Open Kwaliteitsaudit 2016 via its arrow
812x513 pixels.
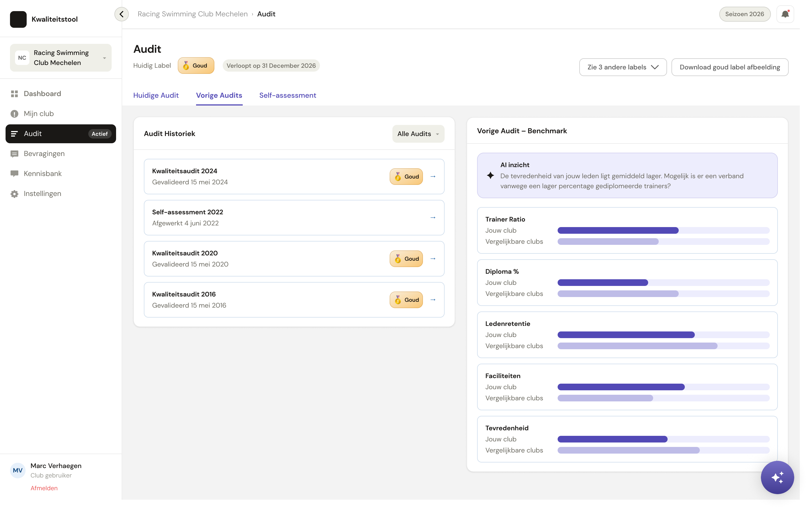pyautogui.click(x=433, y=300)
